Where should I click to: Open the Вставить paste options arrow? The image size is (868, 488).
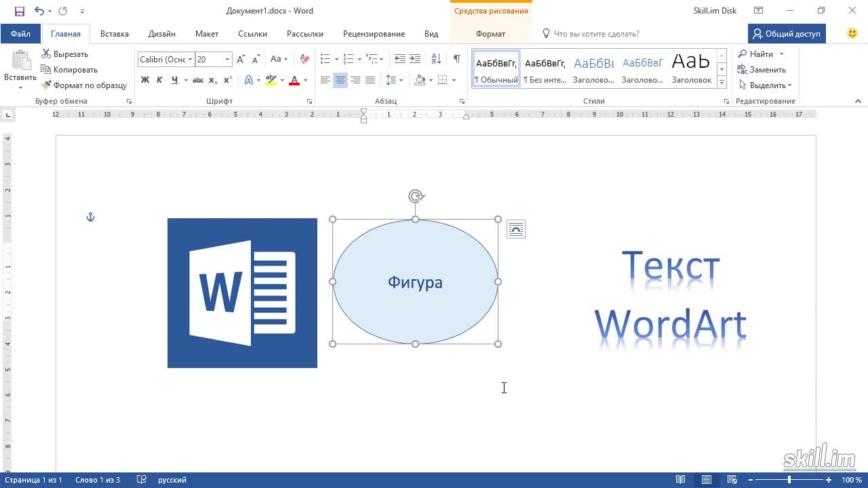(x=20, y=87)
